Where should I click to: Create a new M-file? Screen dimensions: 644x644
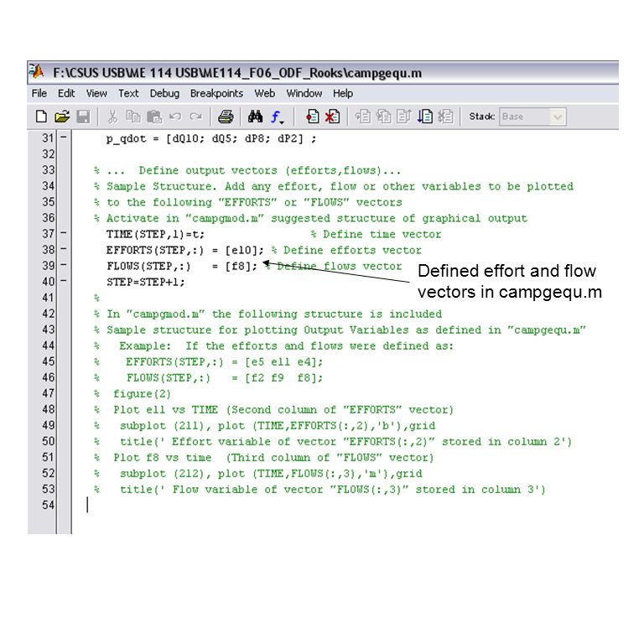point(41,117)
